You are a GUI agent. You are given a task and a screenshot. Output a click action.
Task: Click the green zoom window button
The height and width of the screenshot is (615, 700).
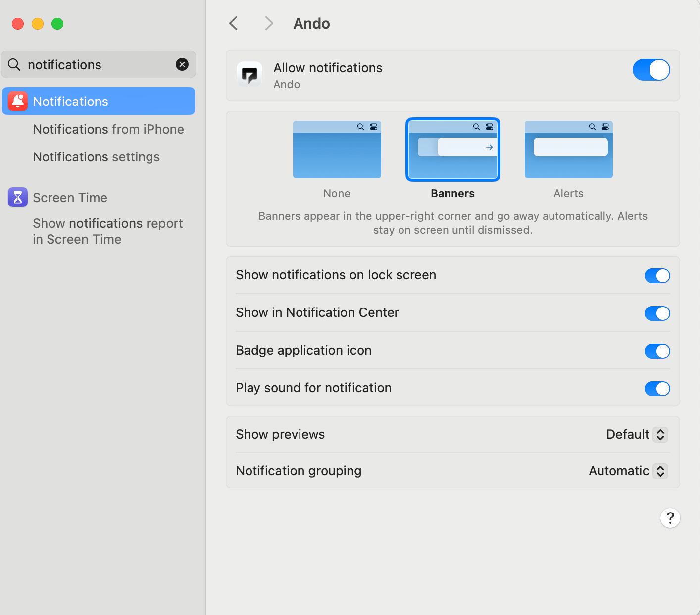click(x=57, y=24)
